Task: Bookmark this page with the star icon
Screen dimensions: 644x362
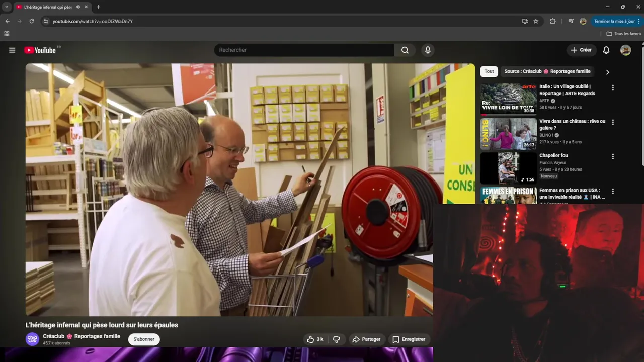Action: 536,21
